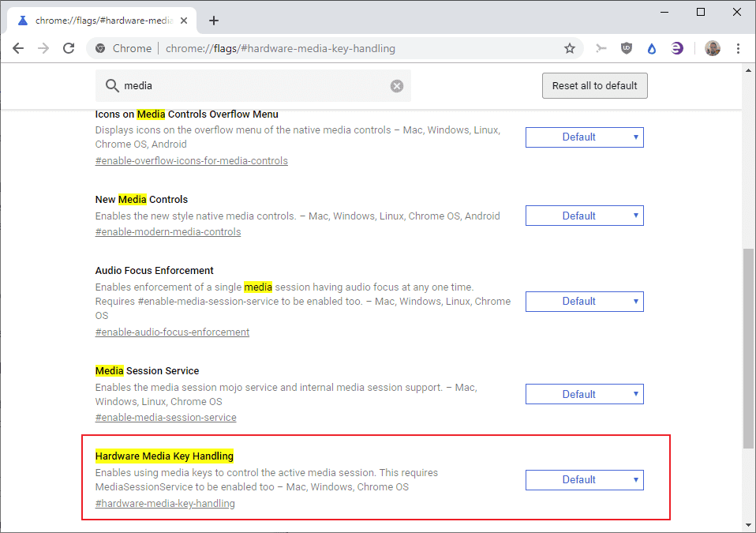Open the Chrome profile avatar

coord(712,48)
